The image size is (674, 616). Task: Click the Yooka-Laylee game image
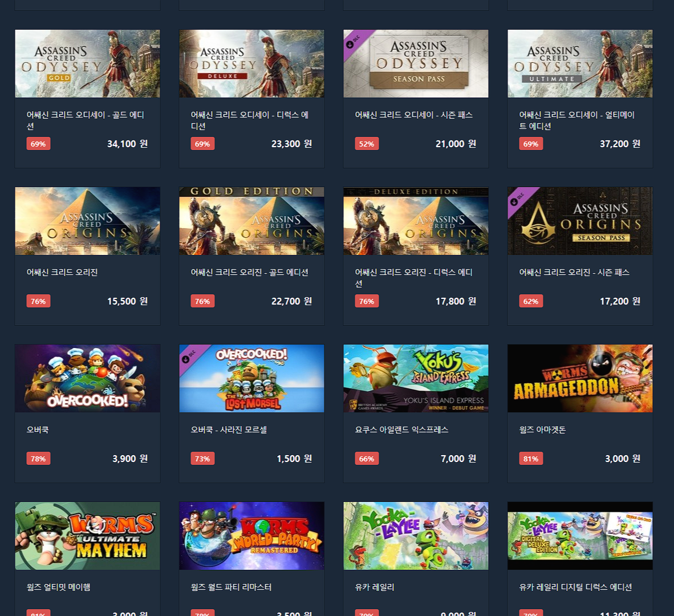(x=416, y=536)
